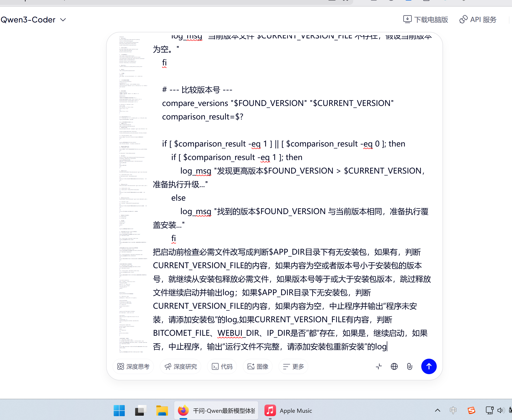Image resolution: width=512 pixels, height=420 pixels.
Task: Select the 代码 code mode icon
Action: pyautogui.click(x=221, y=366)
